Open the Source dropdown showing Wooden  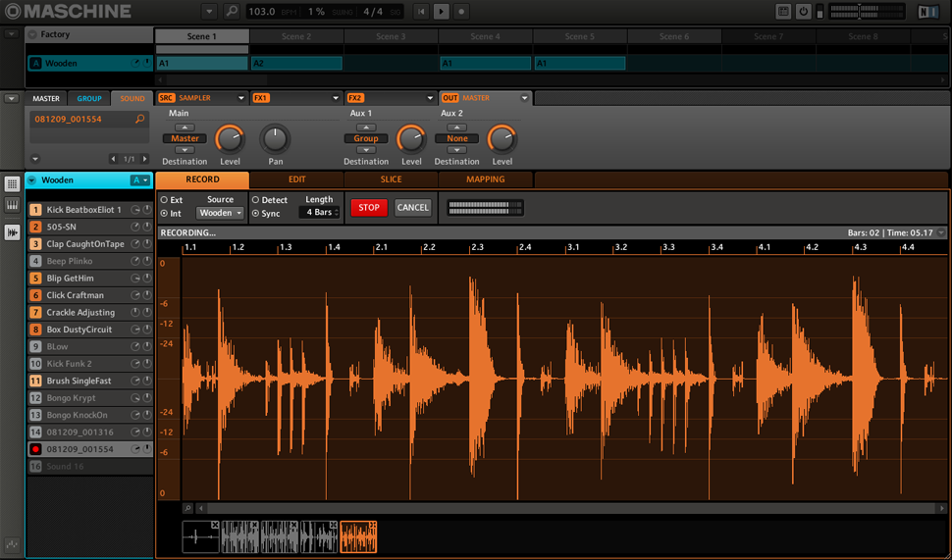(220, 213)
